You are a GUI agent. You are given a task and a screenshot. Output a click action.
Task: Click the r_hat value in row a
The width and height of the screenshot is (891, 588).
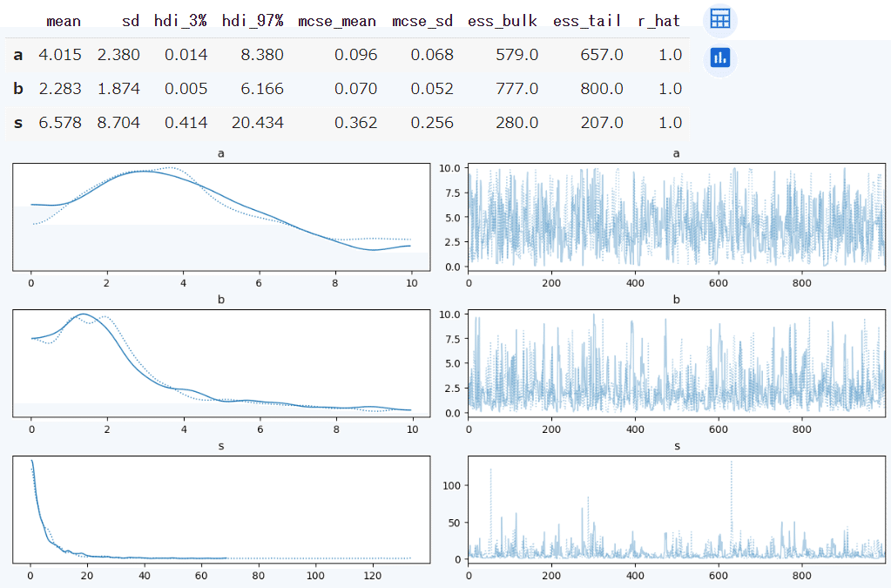pos(670,55)
